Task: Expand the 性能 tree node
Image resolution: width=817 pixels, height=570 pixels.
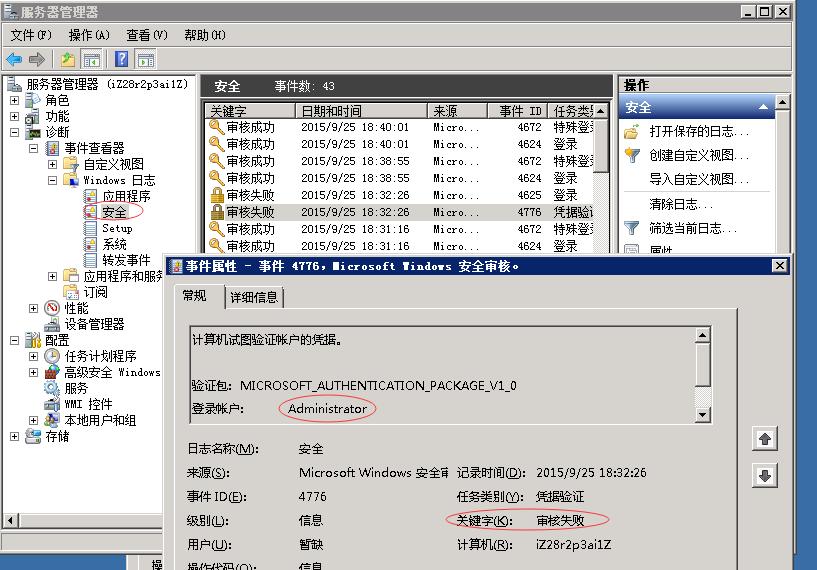Action: pyautogui.click(x=34, y=308)
